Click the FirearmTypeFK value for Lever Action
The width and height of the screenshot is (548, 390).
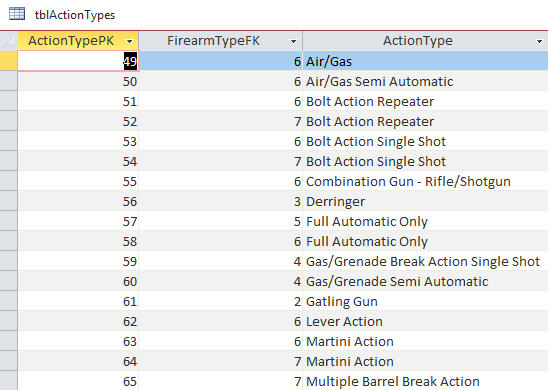click(221, 321)
